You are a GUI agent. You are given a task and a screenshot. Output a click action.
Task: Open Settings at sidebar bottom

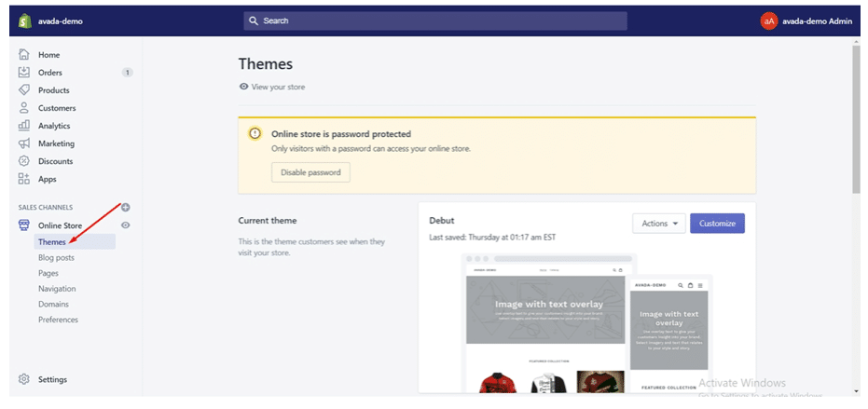52,380
